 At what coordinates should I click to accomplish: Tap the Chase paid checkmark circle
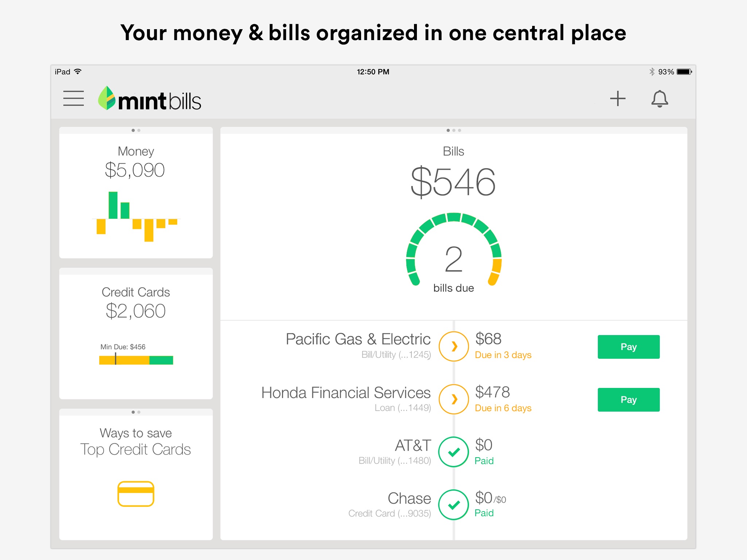(453, 505)
